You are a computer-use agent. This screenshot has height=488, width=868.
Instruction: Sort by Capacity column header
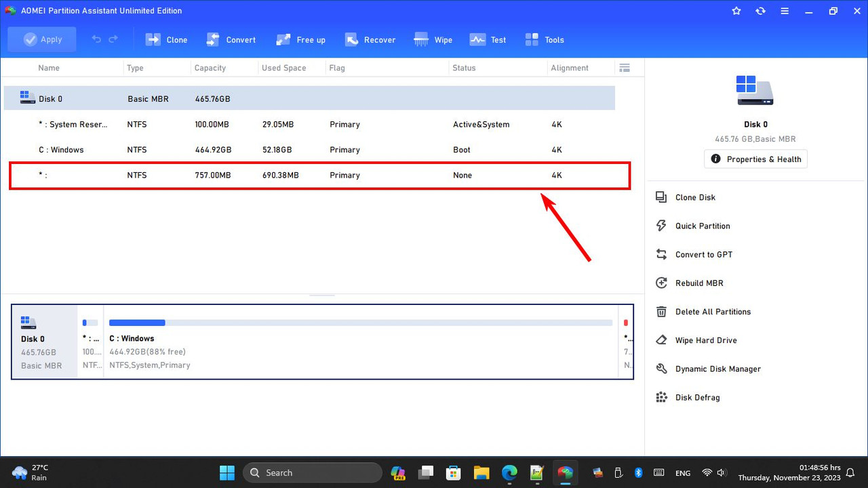tap(210, 68)
